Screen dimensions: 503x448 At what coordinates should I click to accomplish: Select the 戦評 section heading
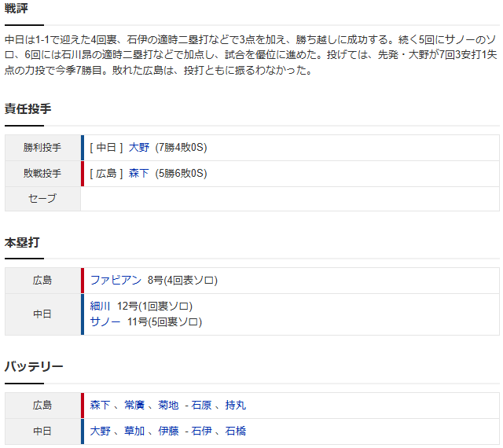click(x=17, y=9)
